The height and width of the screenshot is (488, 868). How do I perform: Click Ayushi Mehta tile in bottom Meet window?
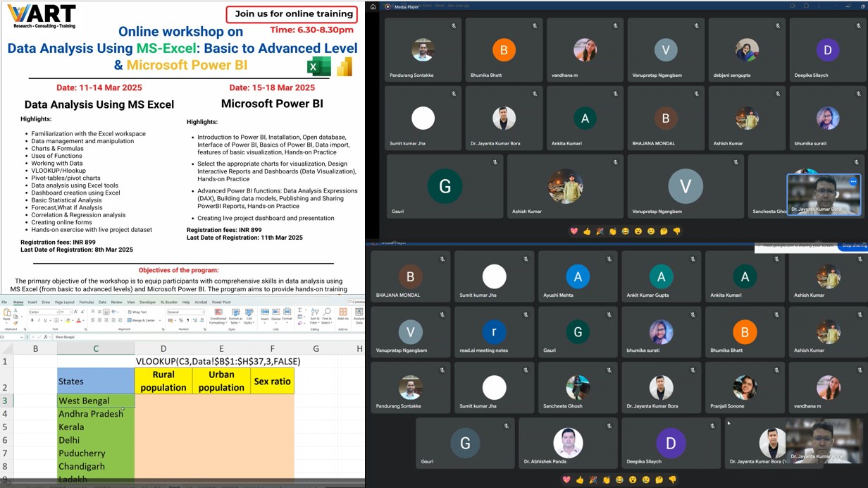[578, 276]
